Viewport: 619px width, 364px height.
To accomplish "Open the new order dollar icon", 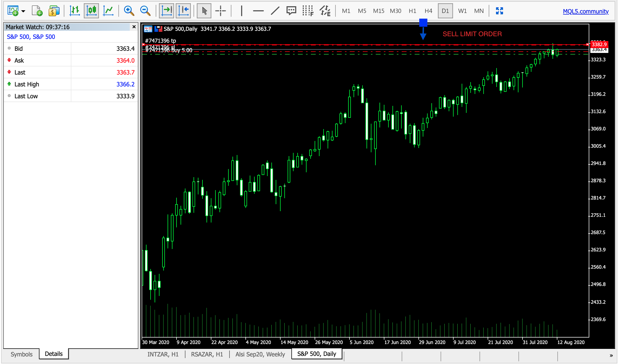I will [x=54, y=11].
